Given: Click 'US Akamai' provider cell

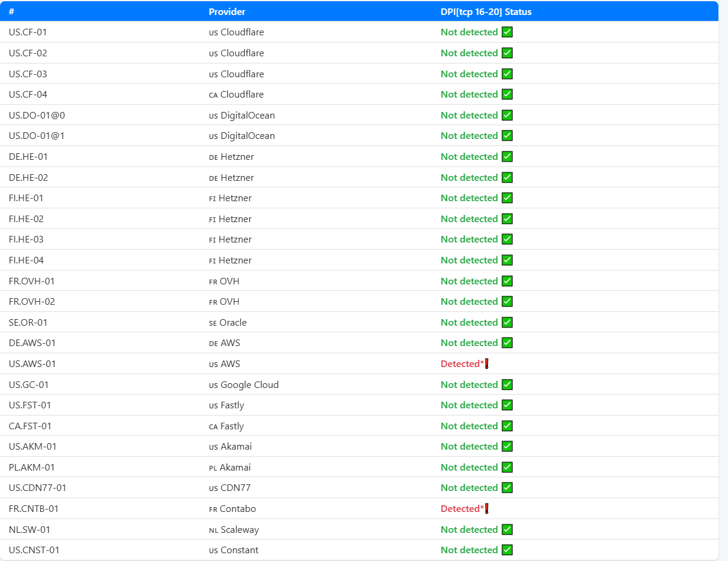Looking at the screenshot, I should pyautogui.click(x=230, y=447).
